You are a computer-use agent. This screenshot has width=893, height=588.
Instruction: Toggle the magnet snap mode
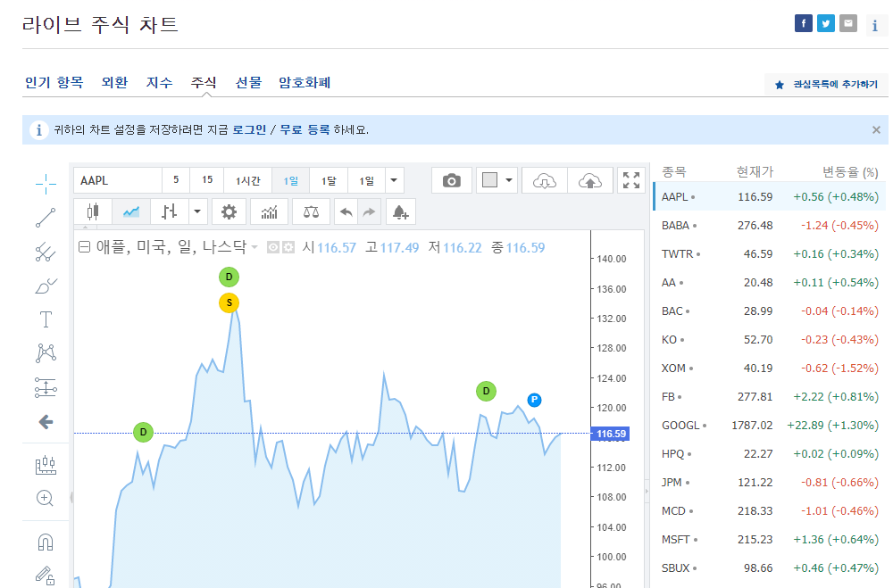46,542
